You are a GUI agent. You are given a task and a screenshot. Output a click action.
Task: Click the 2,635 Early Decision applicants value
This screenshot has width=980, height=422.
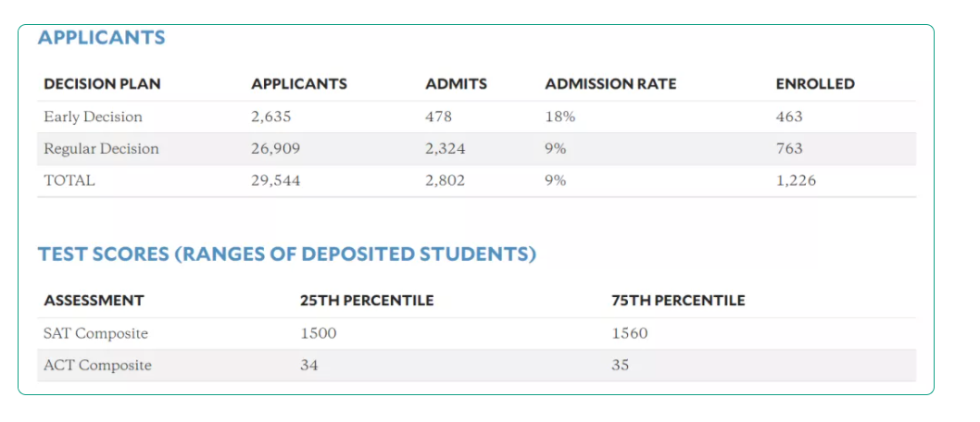click(x=271, y=117)
